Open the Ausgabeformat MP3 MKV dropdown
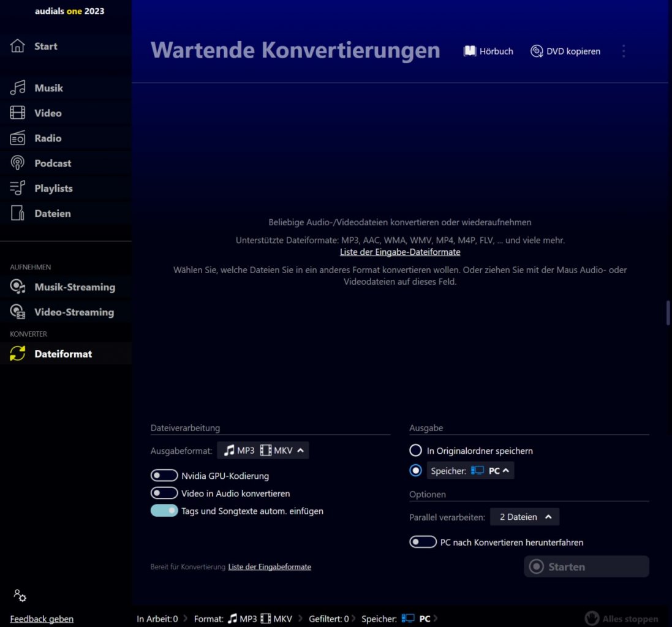Image resolution: width=672 pixels, height=627 pixels. tap(263, 450)
